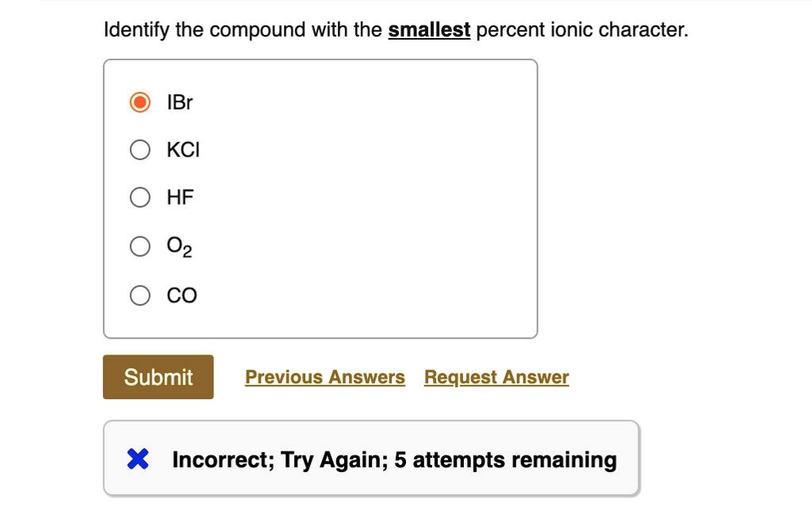Select the KCl answer option
This screenshot has height=526, width=812.
[139, 149]
